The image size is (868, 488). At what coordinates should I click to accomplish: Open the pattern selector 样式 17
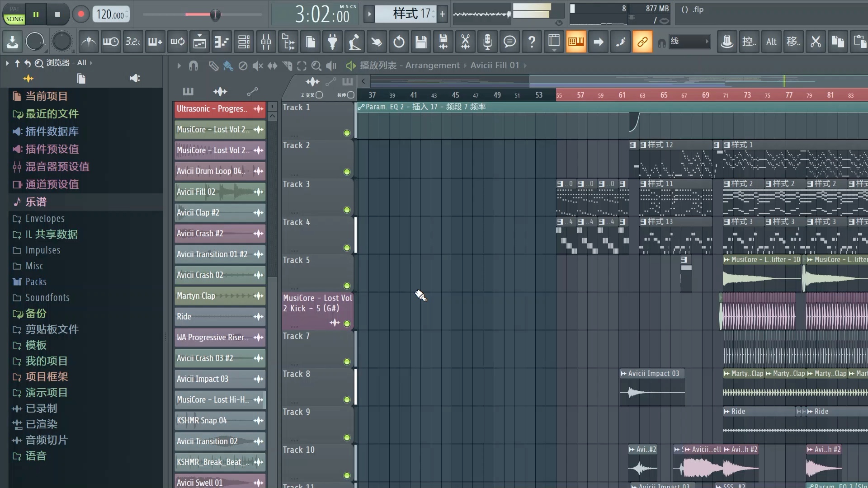click(406, 14)
